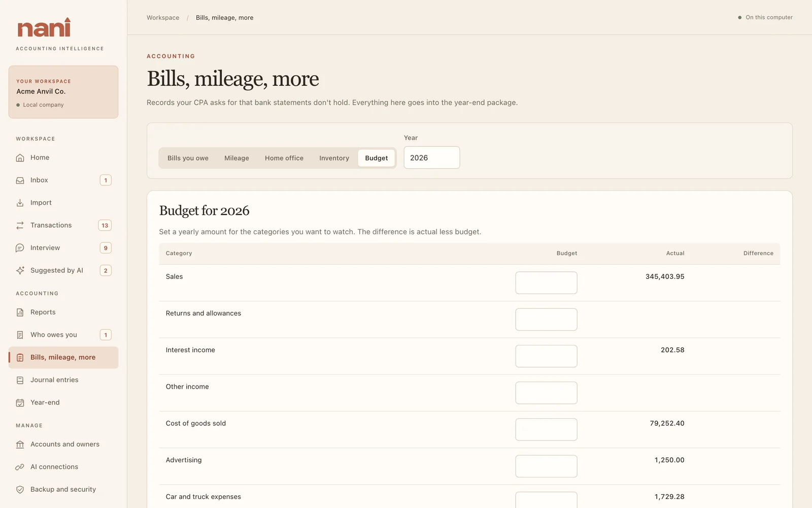Click the Journal entries icon

(20, 380)
